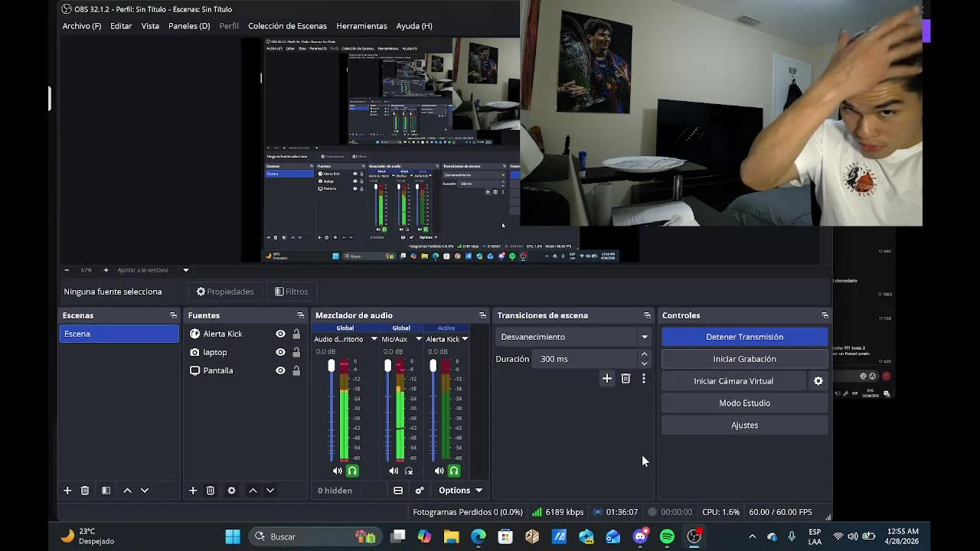The image size is (980, 551).
Task: Toggle monitoring headphones for Mic/Aux
Action: (409, 471)
